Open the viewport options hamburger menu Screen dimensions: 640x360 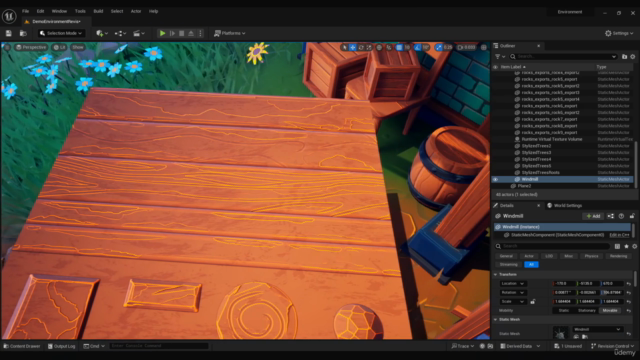click(7, 47)
